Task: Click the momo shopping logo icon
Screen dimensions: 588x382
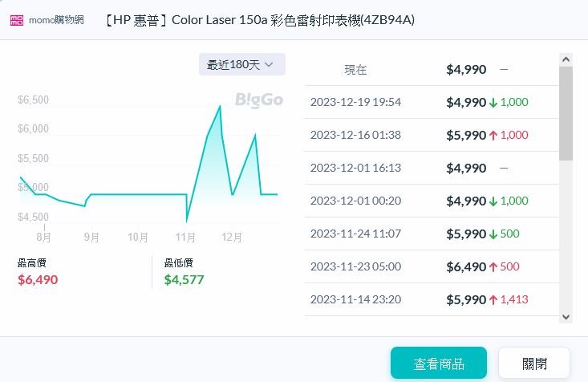Action: tap(17, 20)
